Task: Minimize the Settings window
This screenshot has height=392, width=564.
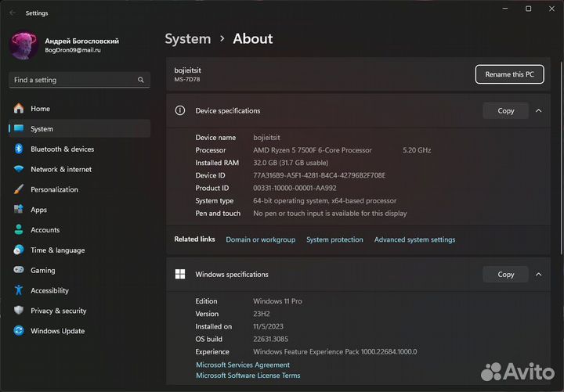Action: [x=505, y=9]
